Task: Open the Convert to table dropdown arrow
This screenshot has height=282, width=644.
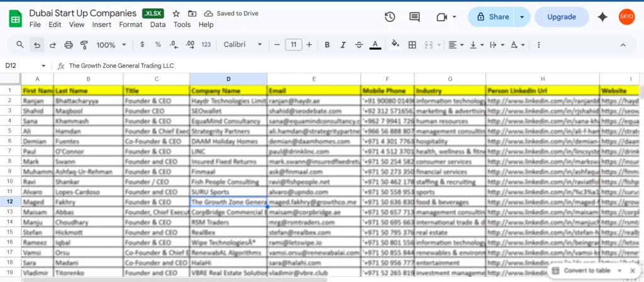Action: pyautogui.click(x=619, y=271)
